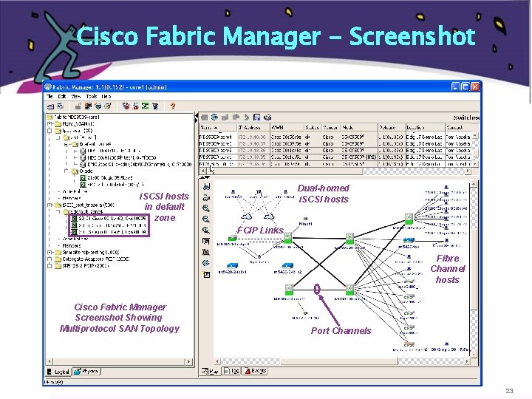The image size is (532, 399).
Task: Click the bottom icon in map side toolbar
Action: pos(206,274)
